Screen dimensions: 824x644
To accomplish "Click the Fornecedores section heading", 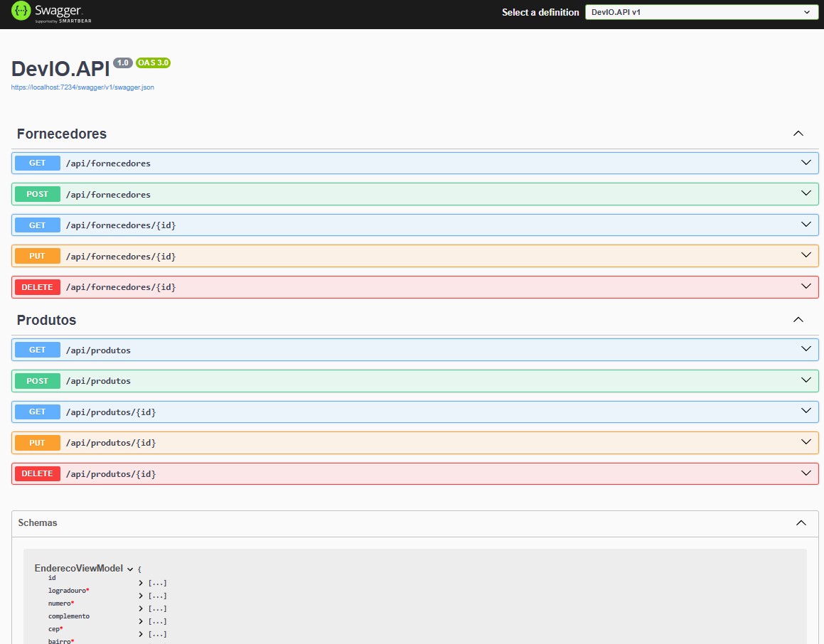I will pyautogui.click(x=62, y=134).
